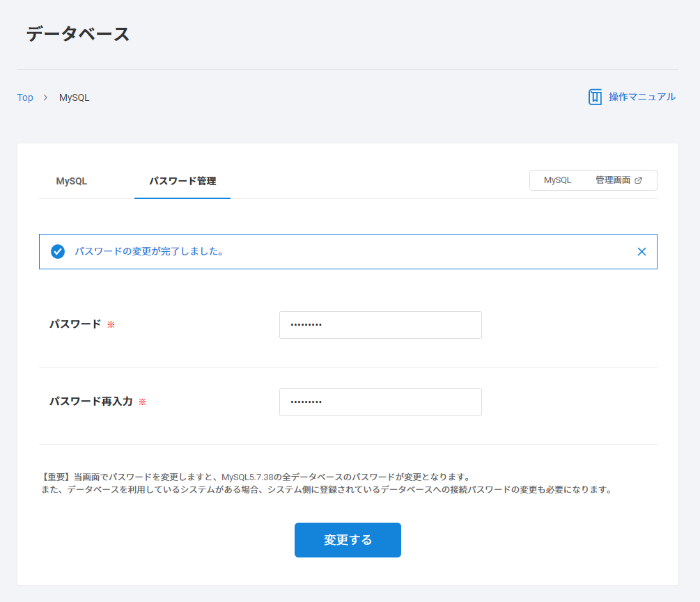Click the パスワード field label

(75, 324)
